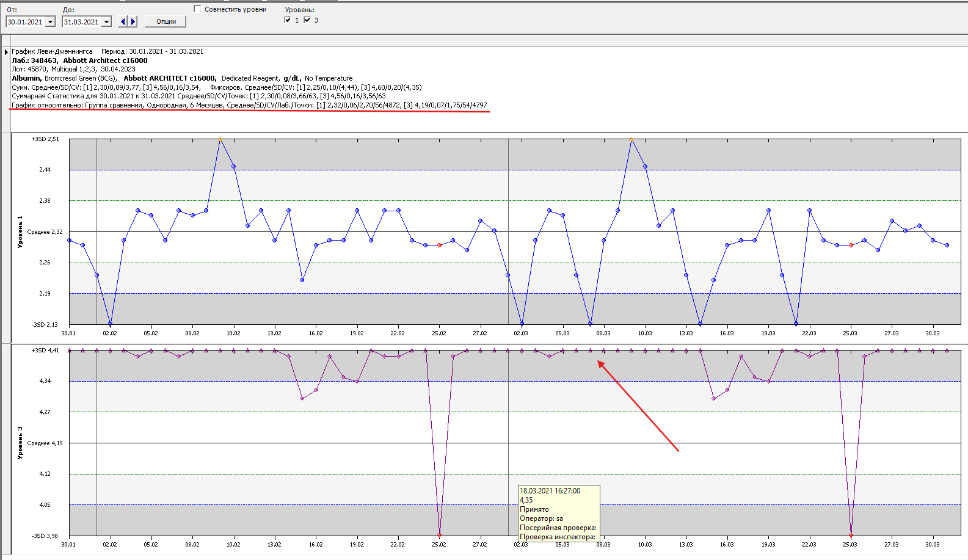Click the До date field showing 31.03.2021

(81, 22)
